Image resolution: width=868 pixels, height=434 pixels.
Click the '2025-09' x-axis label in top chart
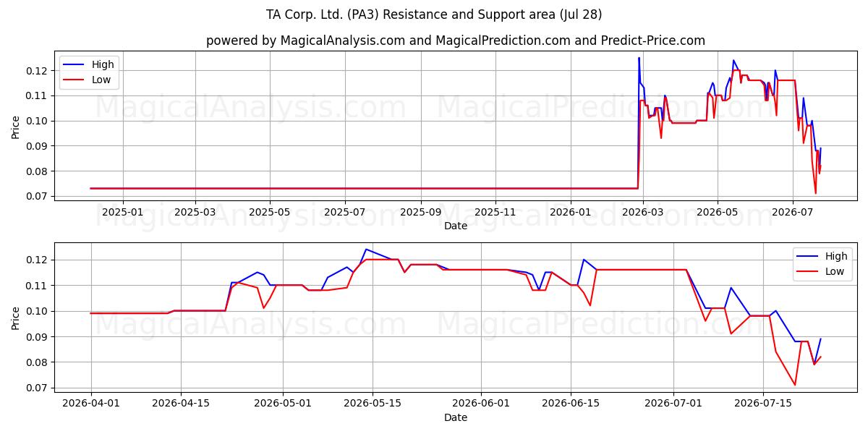coord(421,212)
